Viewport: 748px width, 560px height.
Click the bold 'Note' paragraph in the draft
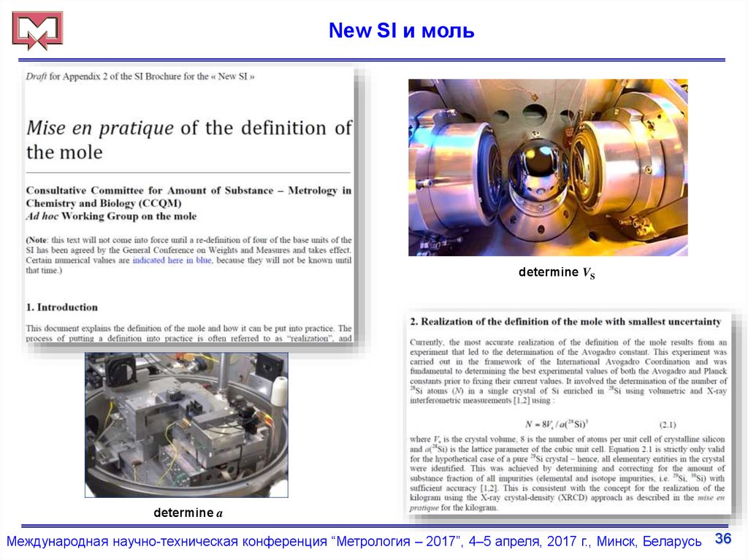188,255
